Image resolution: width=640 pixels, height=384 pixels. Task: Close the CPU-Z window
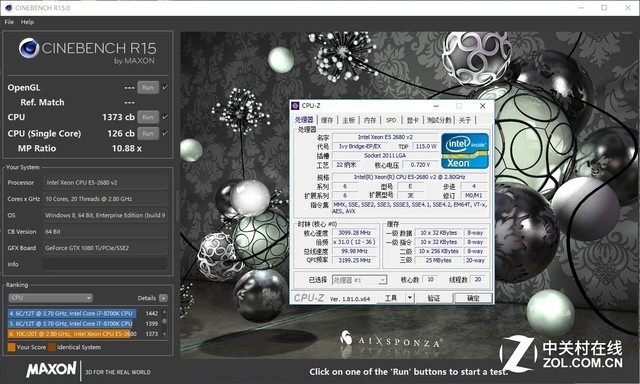point(482,106)
